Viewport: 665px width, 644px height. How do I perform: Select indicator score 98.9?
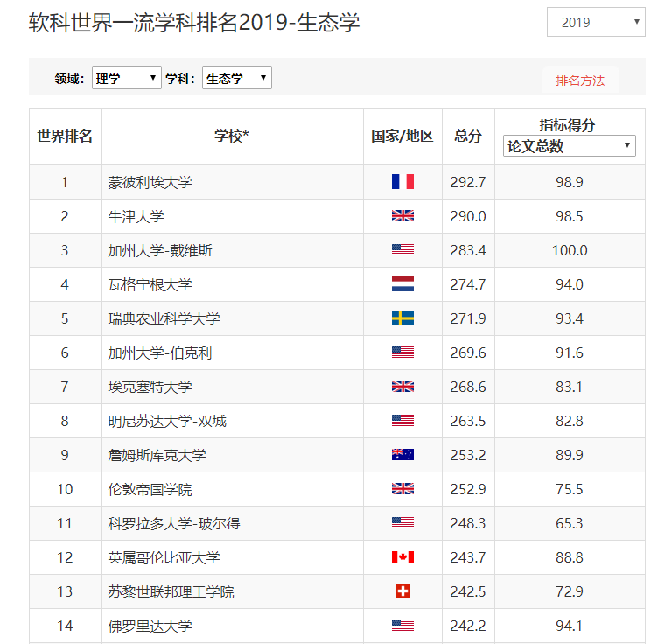coord(570,182)
